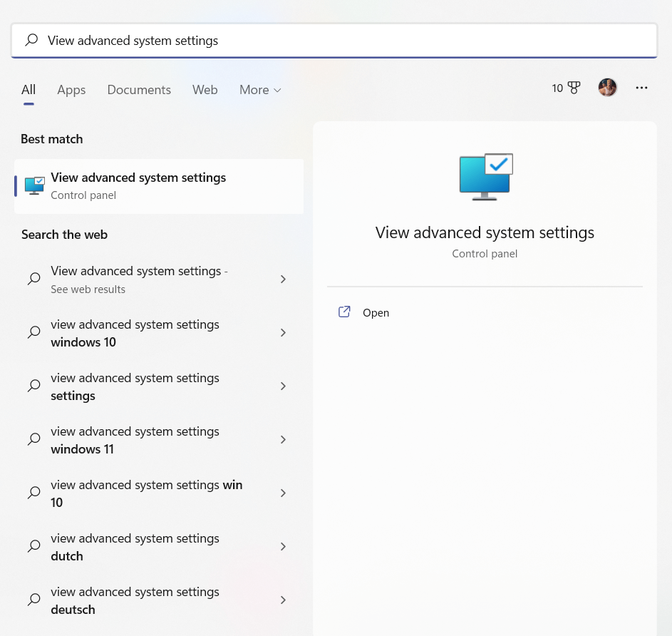The height and width of the screenshot is (636, 672).
Task: Click the 'See web results' text
Action: [x=88, y=289]
